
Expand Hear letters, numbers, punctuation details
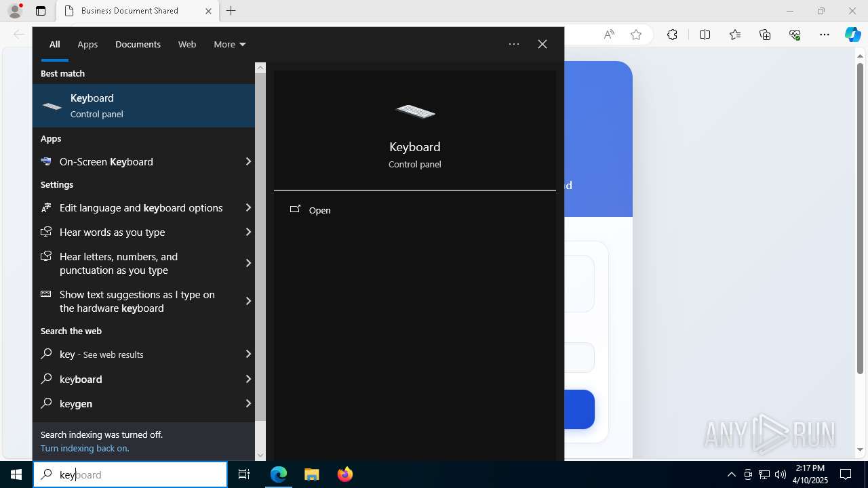(248, 263)
